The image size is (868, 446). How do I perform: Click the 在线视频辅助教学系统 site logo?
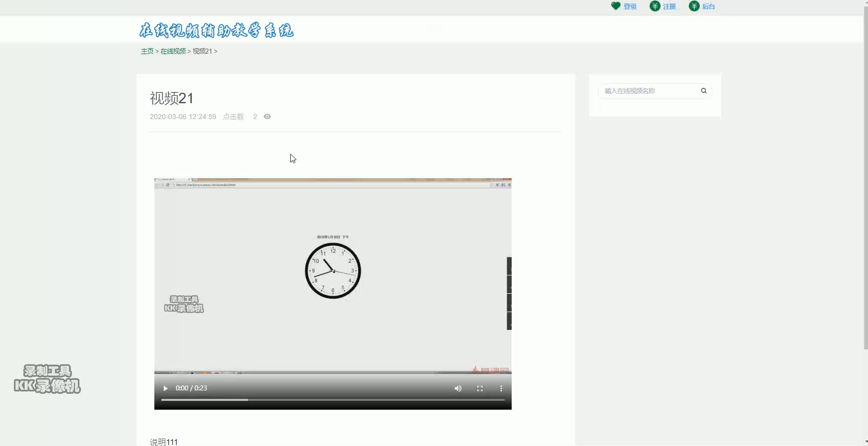[216, 31]
